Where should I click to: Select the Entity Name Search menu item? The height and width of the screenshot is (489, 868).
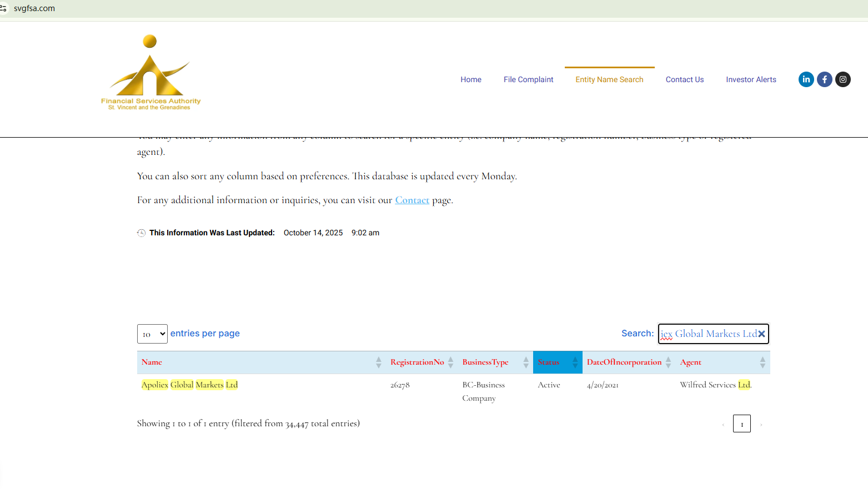point(609,79)
